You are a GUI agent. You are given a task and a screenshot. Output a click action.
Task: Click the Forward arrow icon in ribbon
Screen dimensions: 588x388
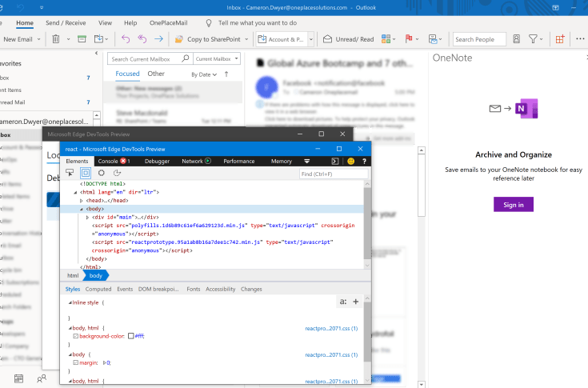(x=158, y=38)
